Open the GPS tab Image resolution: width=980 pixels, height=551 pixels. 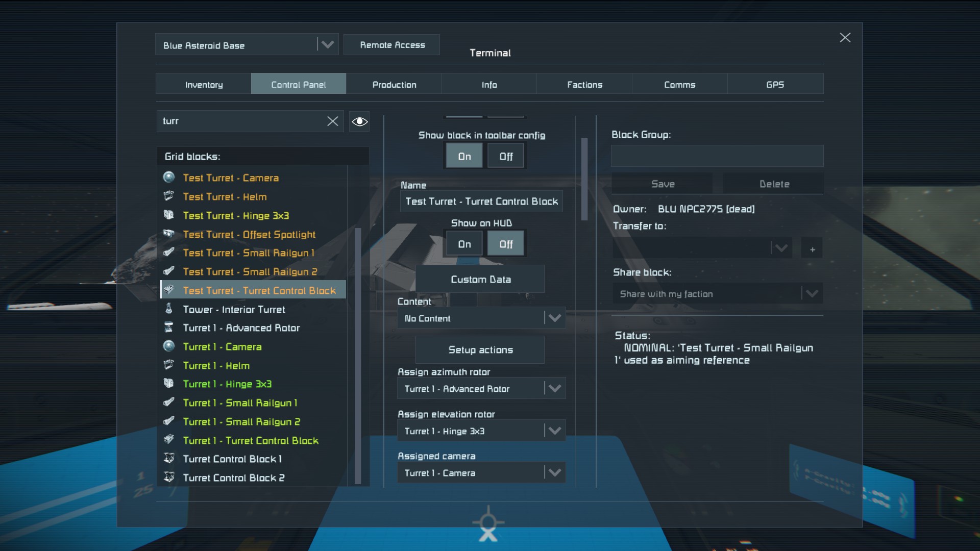pos(775,84)
